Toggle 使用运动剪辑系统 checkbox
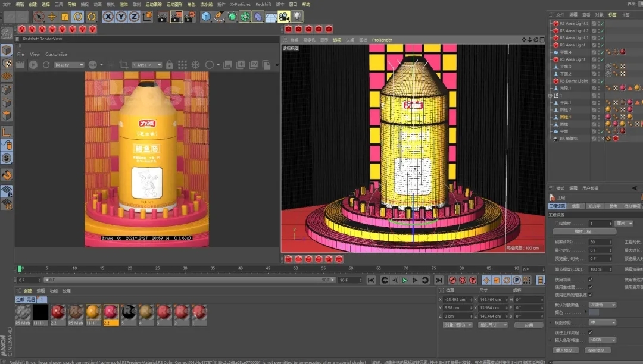The image size is (643, 364). click(x=591, y=294)
